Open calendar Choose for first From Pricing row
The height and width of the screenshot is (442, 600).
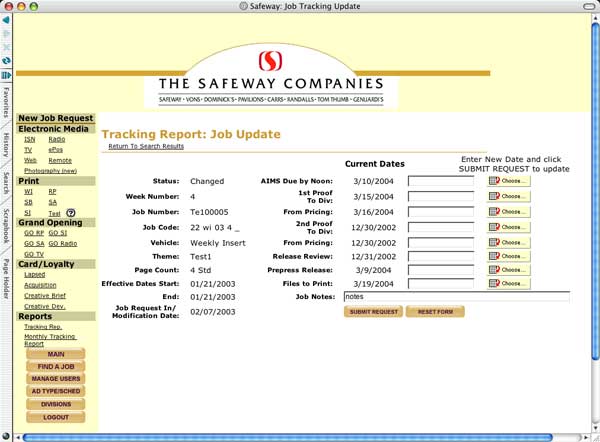pos(509,212)
